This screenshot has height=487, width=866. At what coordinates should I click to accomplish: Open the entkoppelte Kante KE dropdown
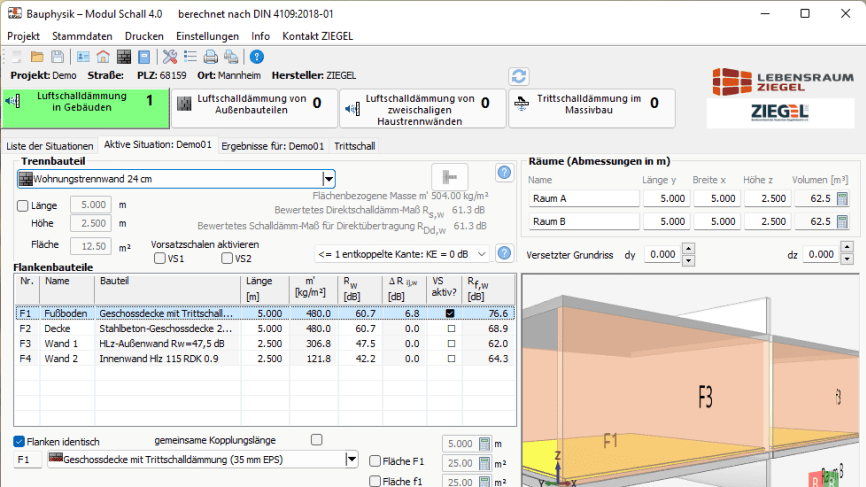pyautogui.click(x=482, y=254)
